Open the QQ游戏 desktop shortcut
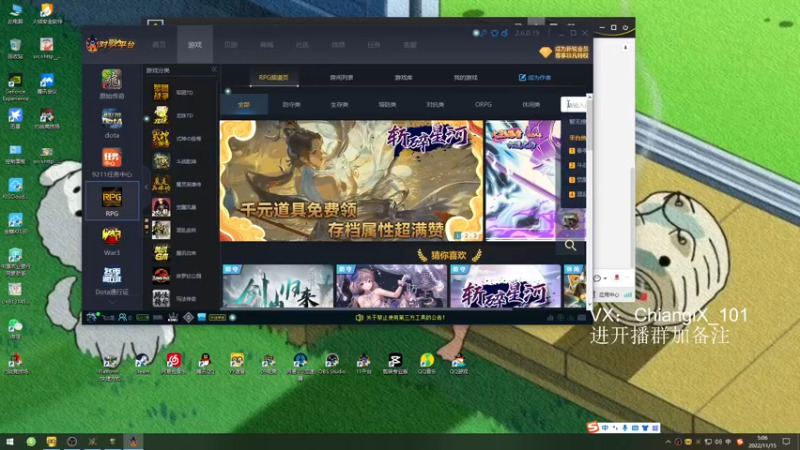Image resolution: width=800 pixels, height=450 pixels. point(458,364)
